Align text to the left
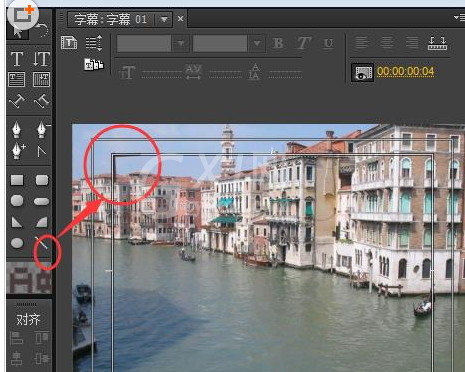 click(362, 43)
